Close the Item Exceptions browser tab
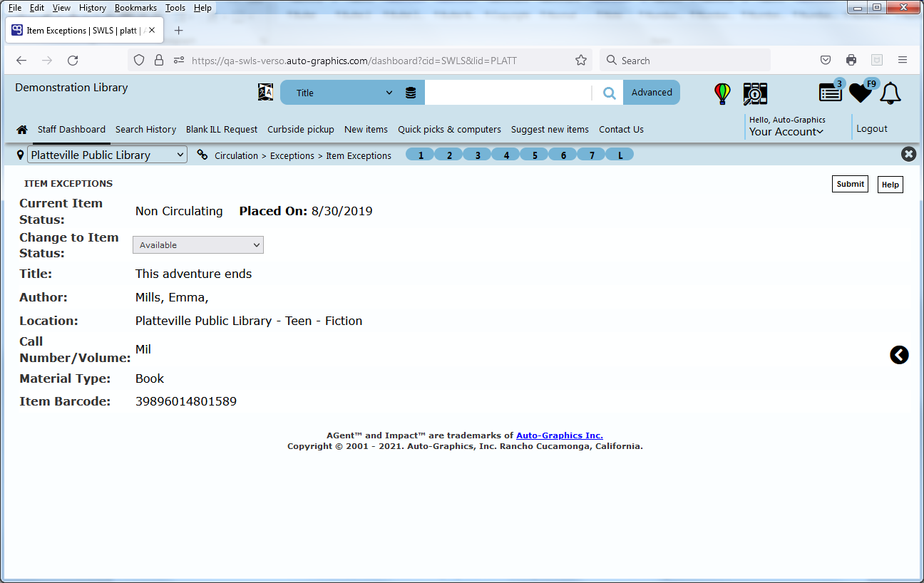Viewport: 924px width, 583px height. pyautogui.click(x=152, y=31)
